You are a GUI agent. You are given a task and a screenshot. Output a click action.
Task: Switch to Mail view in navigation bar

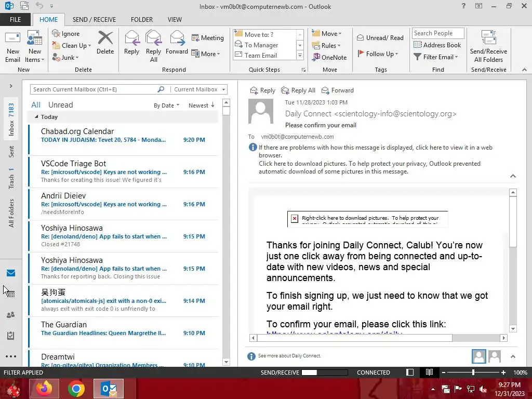click(11, 273)
